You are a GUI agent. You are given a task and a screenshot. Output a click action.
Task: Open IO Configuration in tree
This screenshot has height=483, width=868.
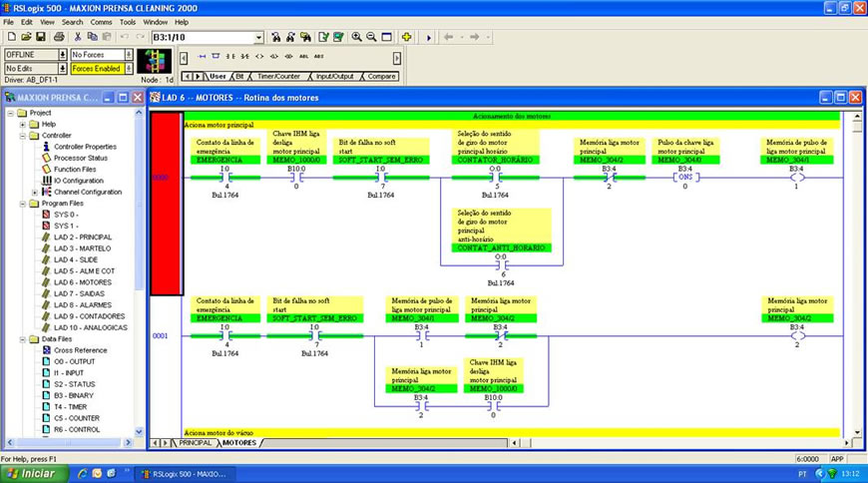click(x=79, y=181)
